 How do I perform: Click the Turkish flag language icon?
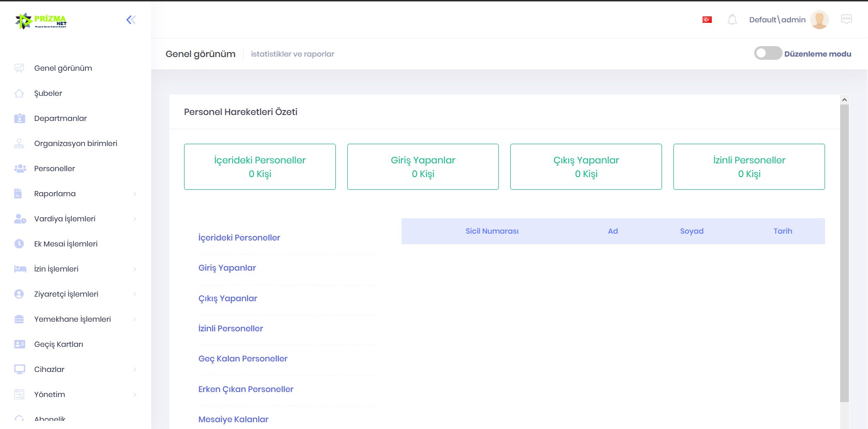click(x=707, y=20)
